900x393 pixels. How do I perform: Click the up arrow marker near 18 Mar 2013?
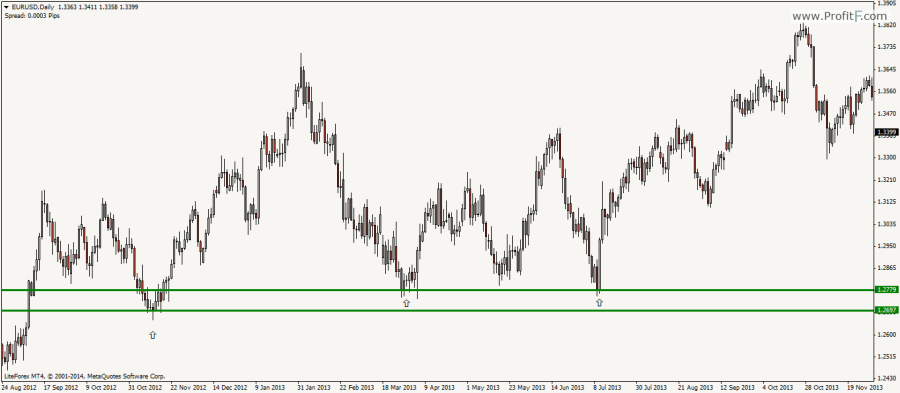point(406,302)
